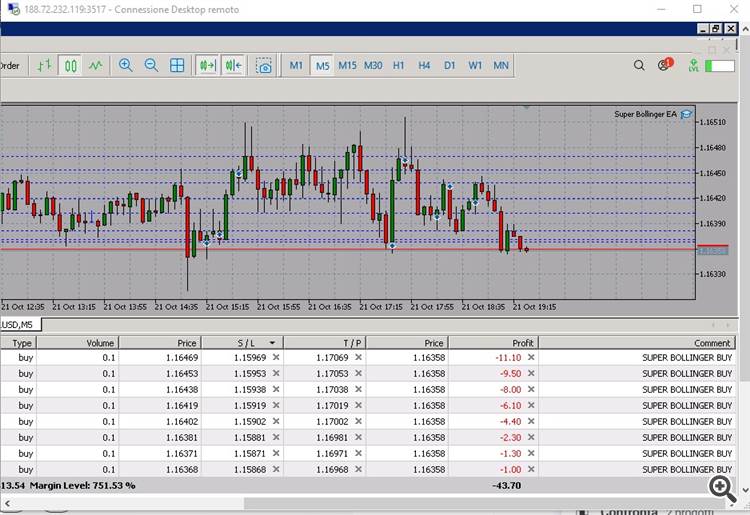This screenshot has height=515, width=750.
Task: Remove stop loss 1.15953
Action: (x=276, y=373)
